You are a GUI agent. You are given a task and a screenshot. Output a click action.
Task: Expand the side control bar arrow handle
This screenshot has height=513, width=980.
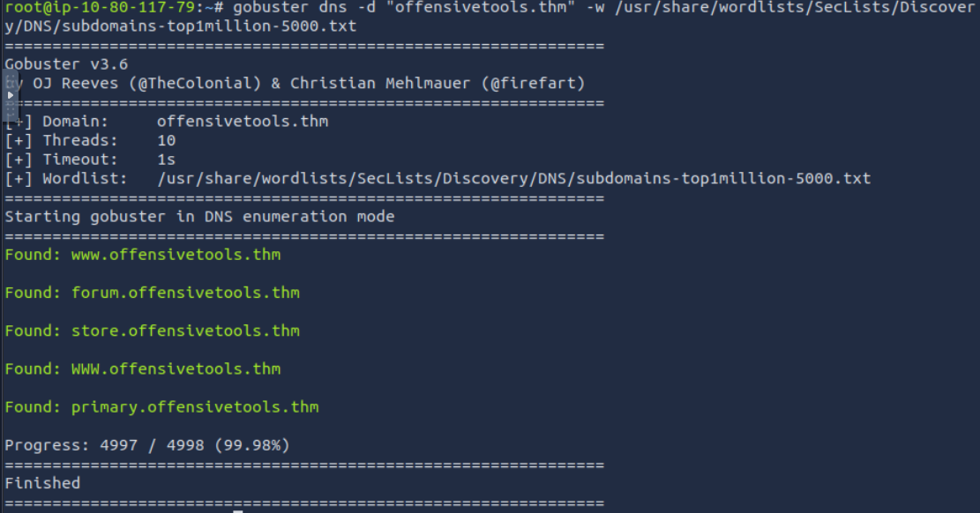11,95
